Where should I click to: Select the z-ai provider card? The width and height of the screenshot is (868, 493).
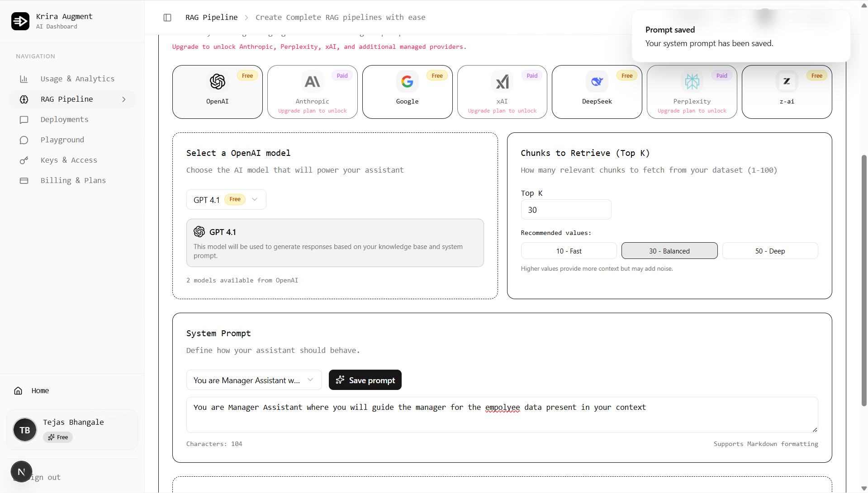pos(787,92)
